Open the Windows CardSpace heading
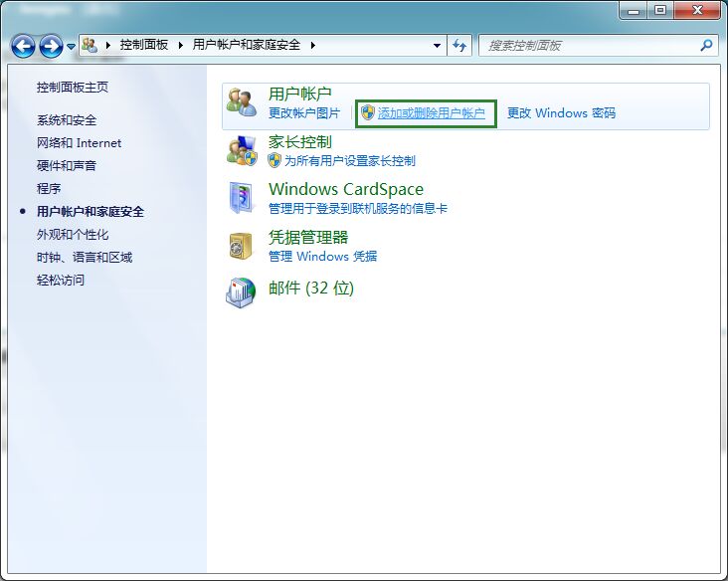The width and height of the screenshot is (728, 581). pyautogui.click(x=346, y=189)
